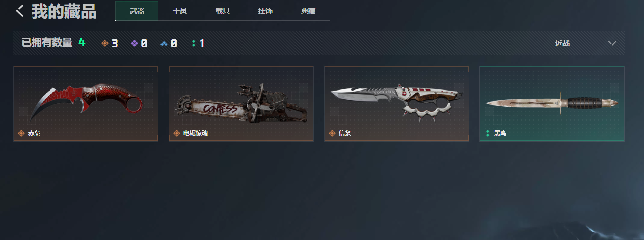Select the chainsaw 电锯惊魂 card

(x=241, y=104)
